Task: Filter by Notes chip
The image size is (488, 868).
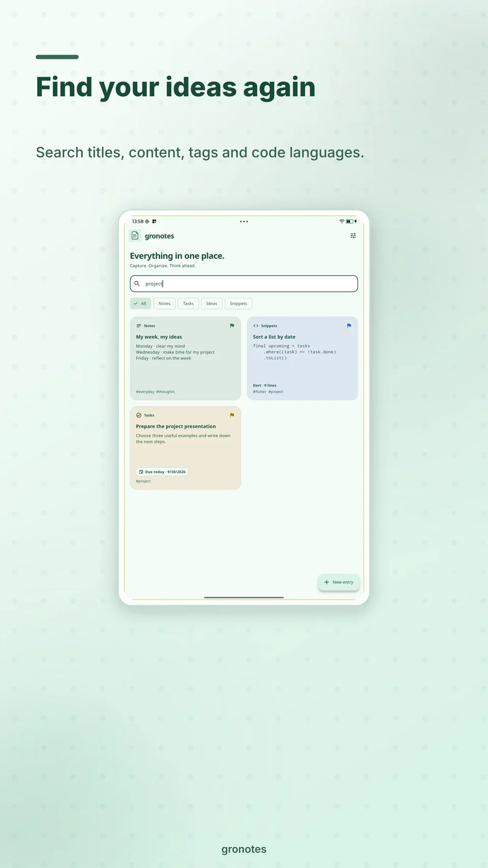Action: [x=164, y=304]
